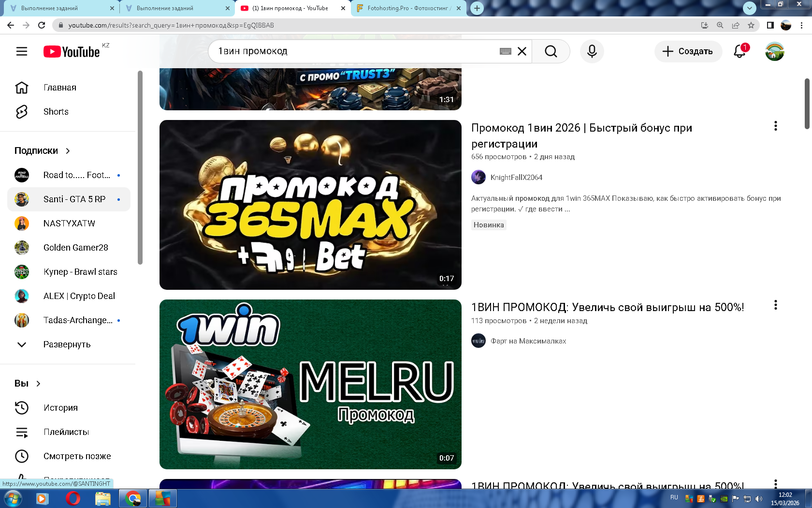Open the on-screen keyboard in the search box
This screenshot has height=508, width=812.
(x=506, y=51)
